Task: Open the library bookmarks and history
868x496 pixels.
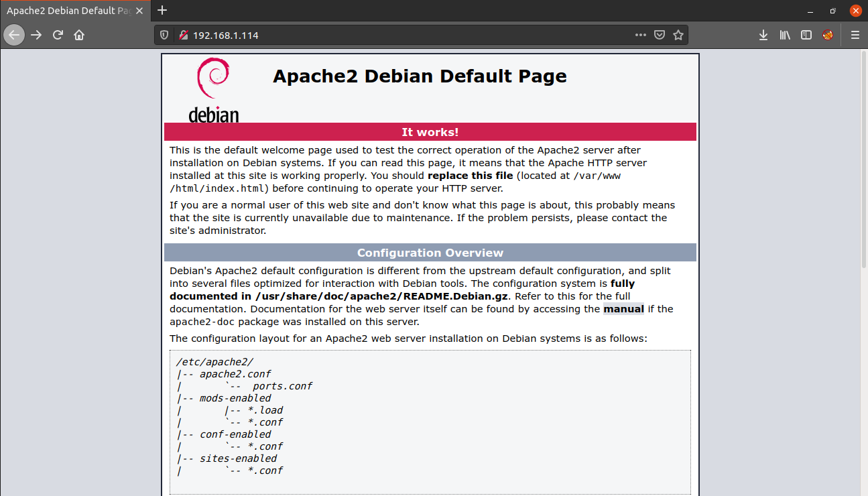Action: tap(785, 35)
